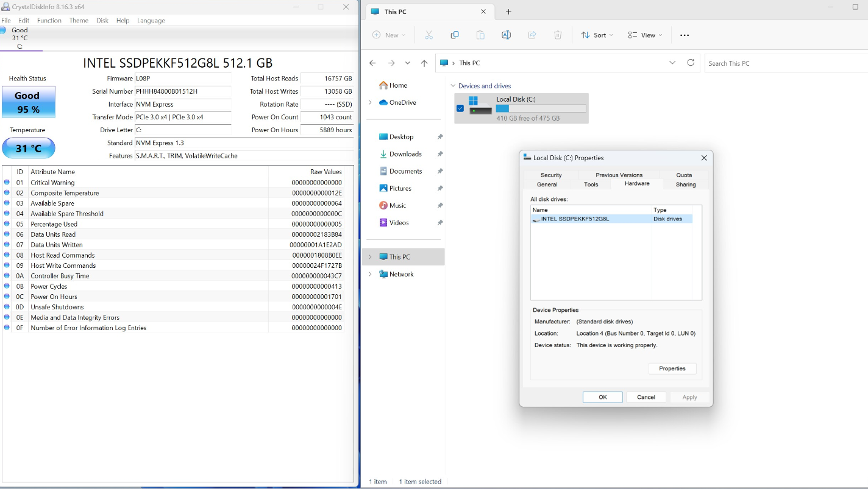
Task: Go back using the Explorer back arrow
Action: click(x=373, y=63)
